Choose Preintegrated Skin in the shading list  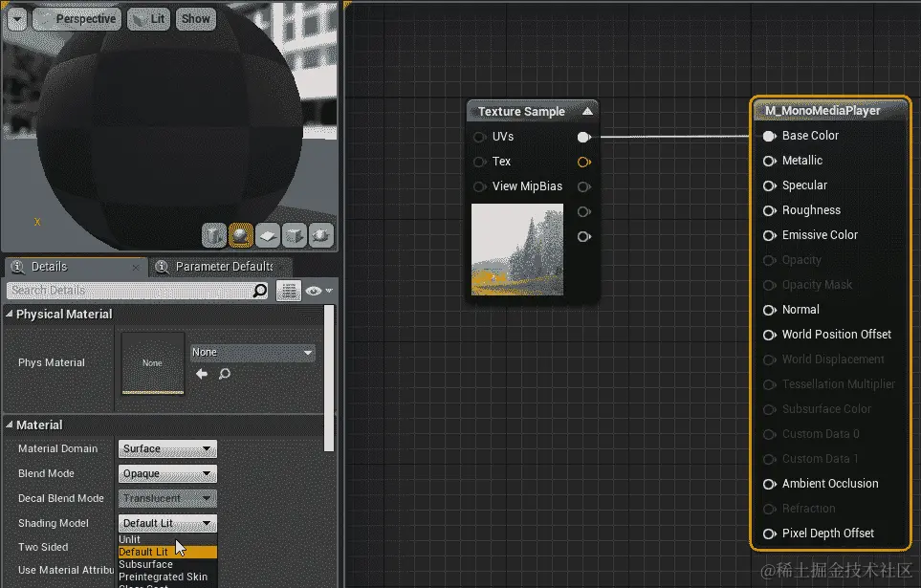point(167,577)
